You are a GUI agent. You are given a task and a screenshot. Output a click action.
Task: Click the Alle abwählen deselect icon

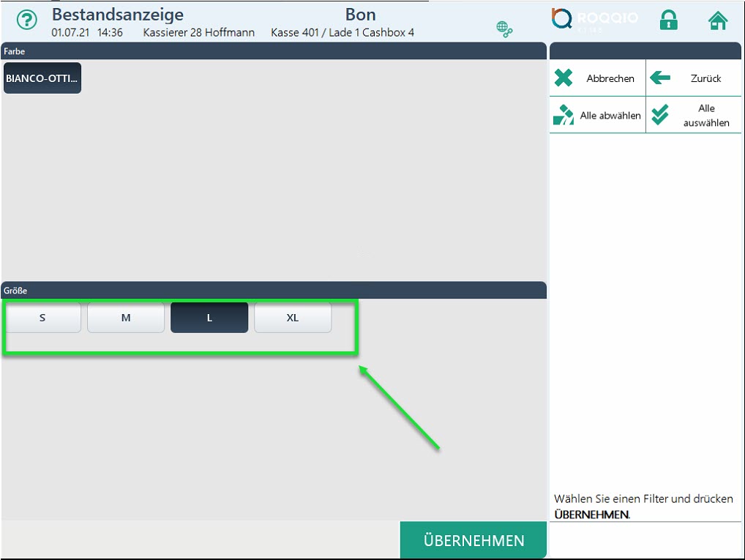coord(564,116)
